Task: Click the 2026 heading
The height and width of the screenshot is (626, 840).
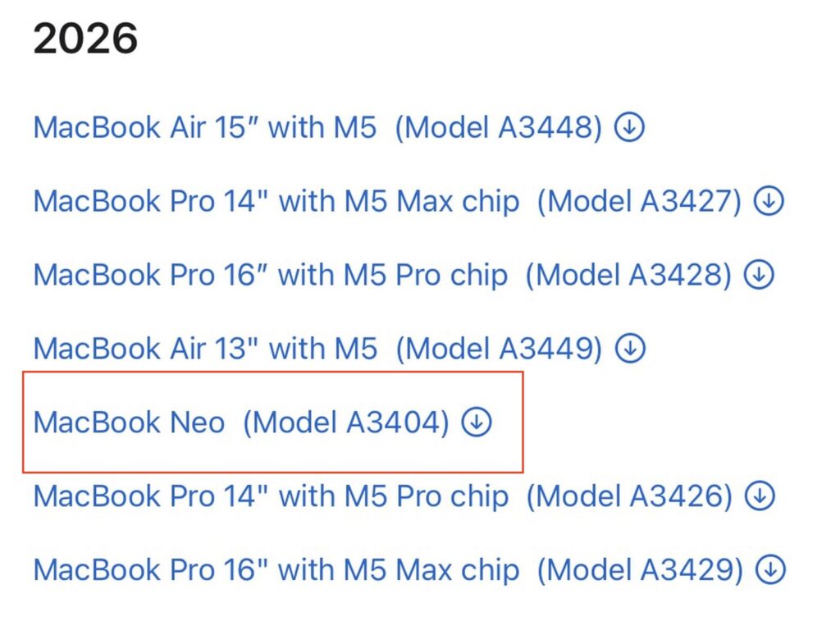Action: tap(86, 37)
